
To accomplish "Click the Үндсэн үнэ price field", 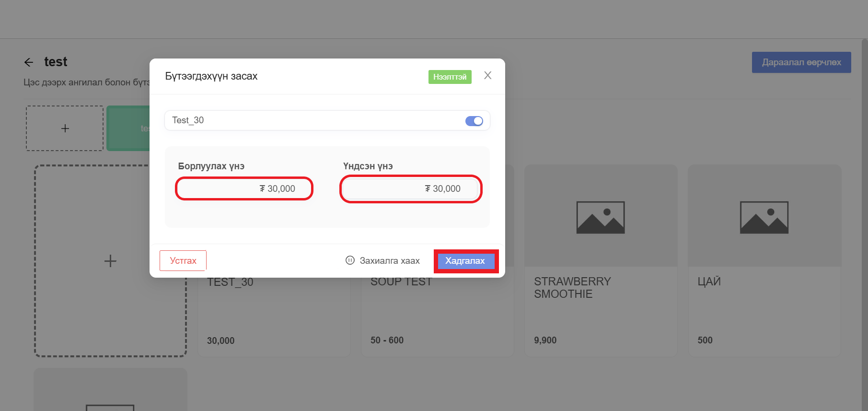I will (410, 189).
